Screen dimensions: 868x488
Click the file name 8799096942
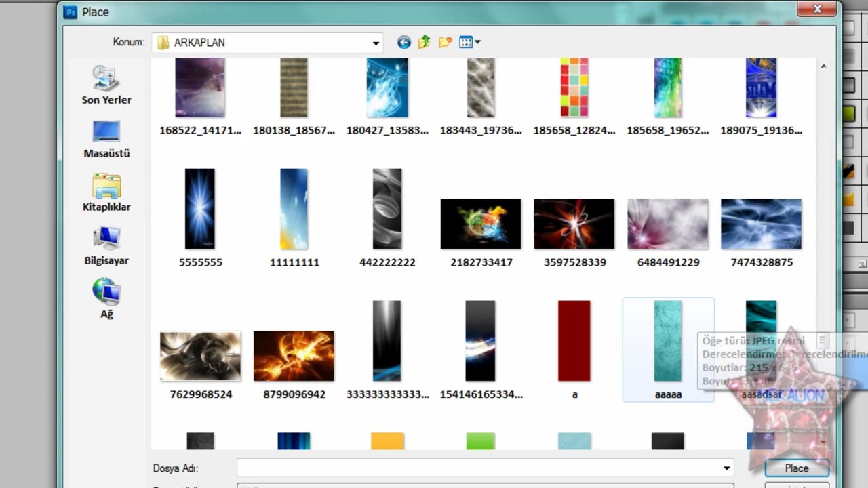click(x=294, y=394)
